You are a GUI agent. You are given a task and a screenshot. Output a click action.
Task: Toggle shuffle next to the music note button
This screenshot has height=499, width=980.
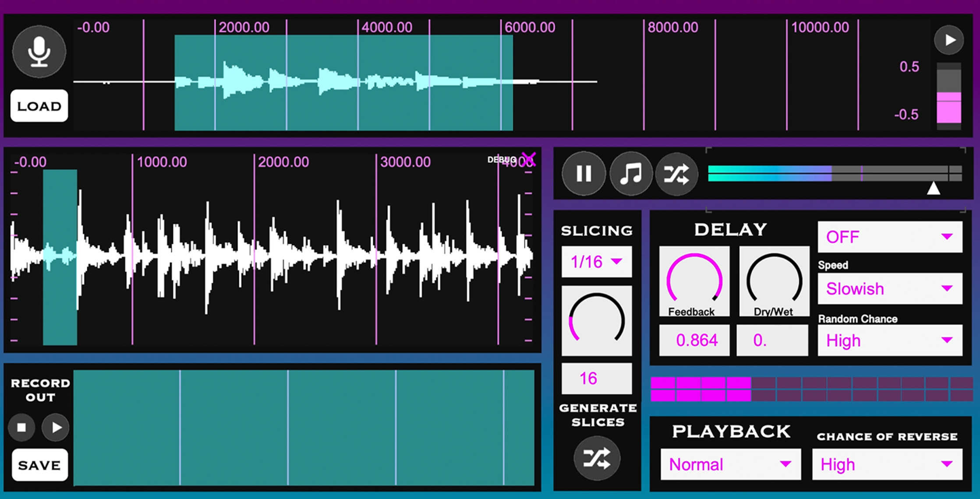click(x=676, y=174)
